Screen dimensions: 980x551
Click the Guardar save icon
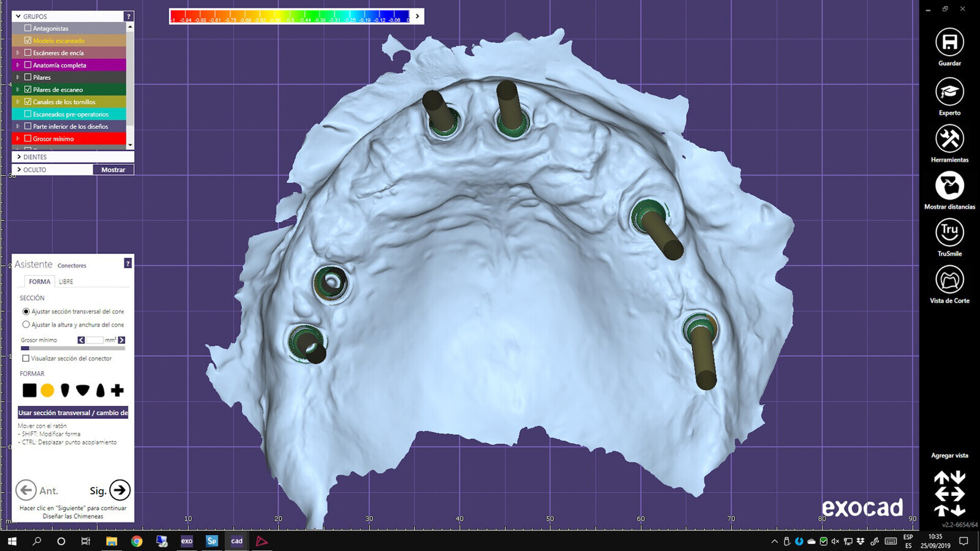point(949,42)
